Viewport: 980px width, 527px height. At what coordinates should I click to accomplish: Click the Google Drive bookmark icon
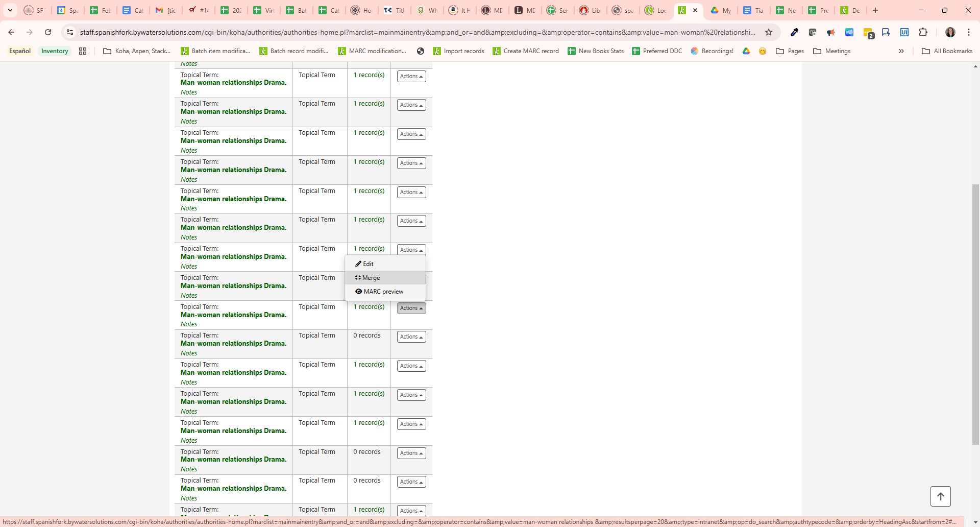click(x=746, y=51)
